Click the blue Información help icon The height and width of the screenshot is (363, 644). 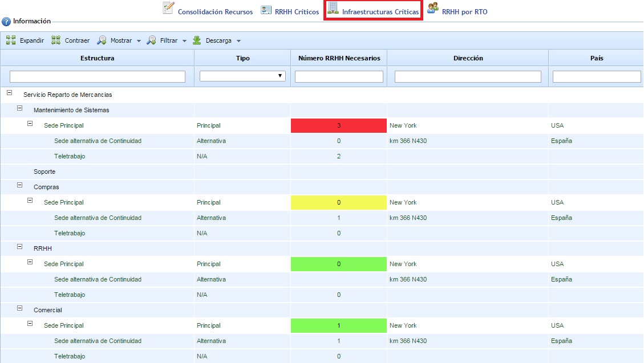tap(6, 22)
